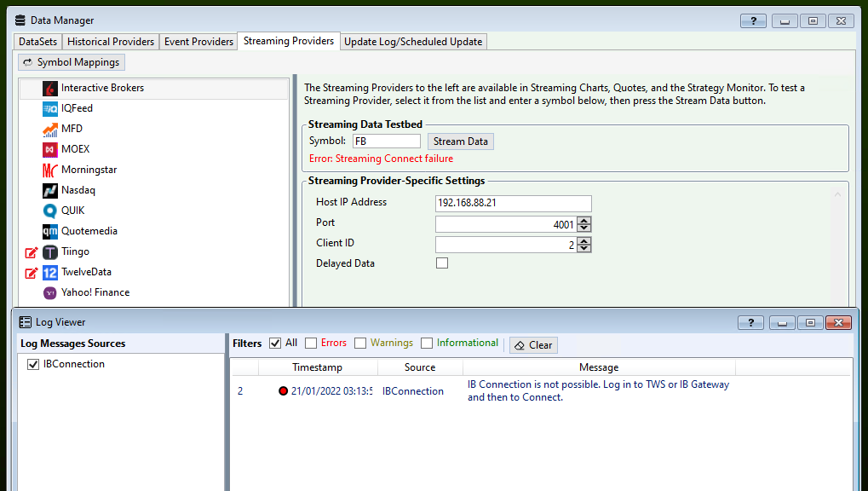Viewport: 868px width, 491px height.
Task: Click the Symbol input field containing FB
Action: (387, 142)
